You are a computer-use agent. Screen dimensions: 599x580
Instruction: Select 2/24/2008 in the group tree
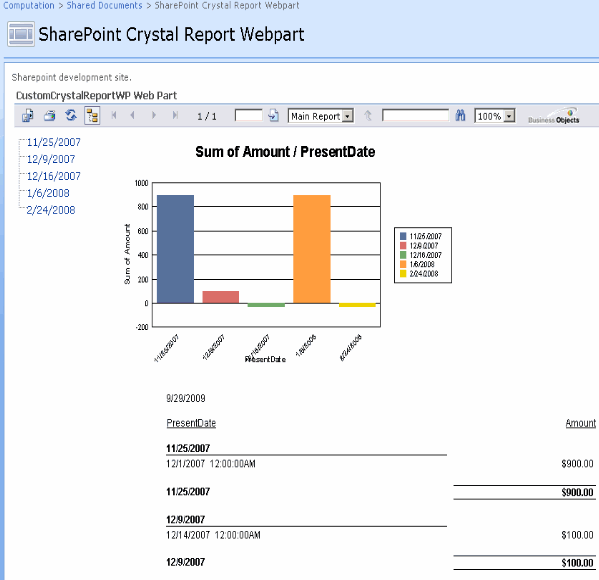pyautogui.click(x=51, y=210)
